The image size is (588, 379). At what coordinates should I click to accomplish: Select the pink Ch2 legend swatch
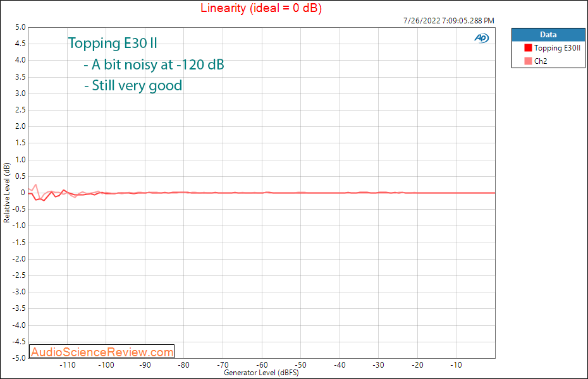pyautogui.click(x=528, y=61)
